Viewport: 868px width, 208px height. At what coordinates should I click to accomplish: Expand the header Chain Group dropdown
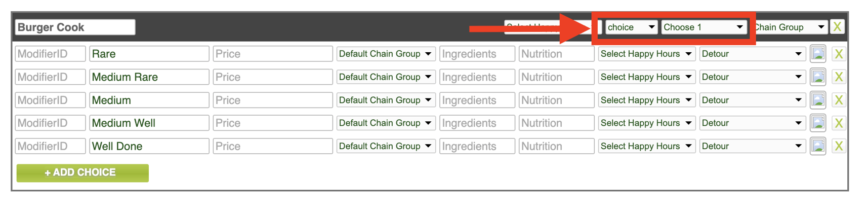(790, 27)
